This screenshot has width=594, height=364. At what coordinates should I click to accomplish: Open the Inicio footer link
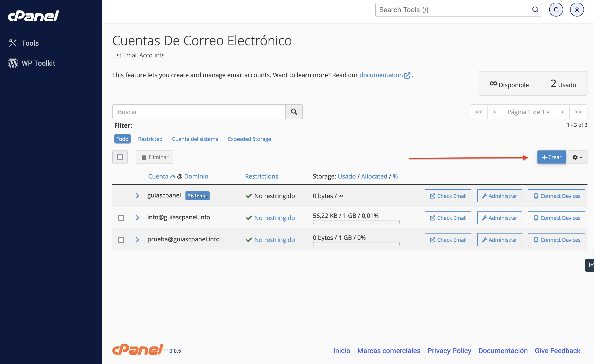342,351
